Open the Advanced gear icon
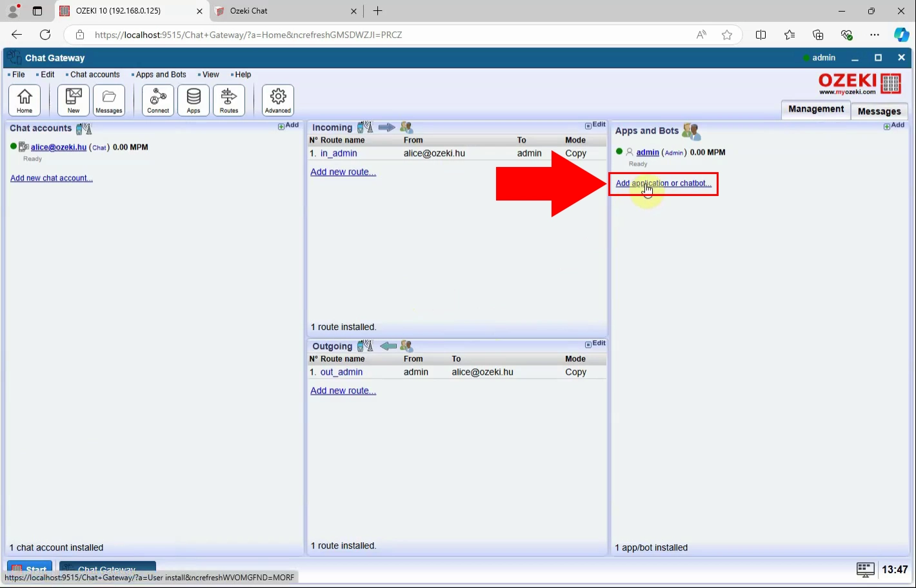The image size is (916, 588). coord(278,100)
